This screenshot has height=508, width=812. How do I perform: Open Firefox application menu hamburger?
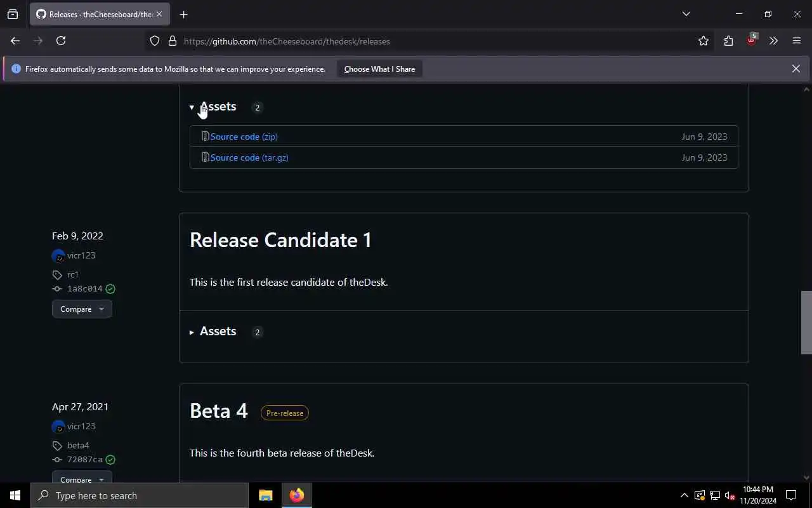[797, 41]
